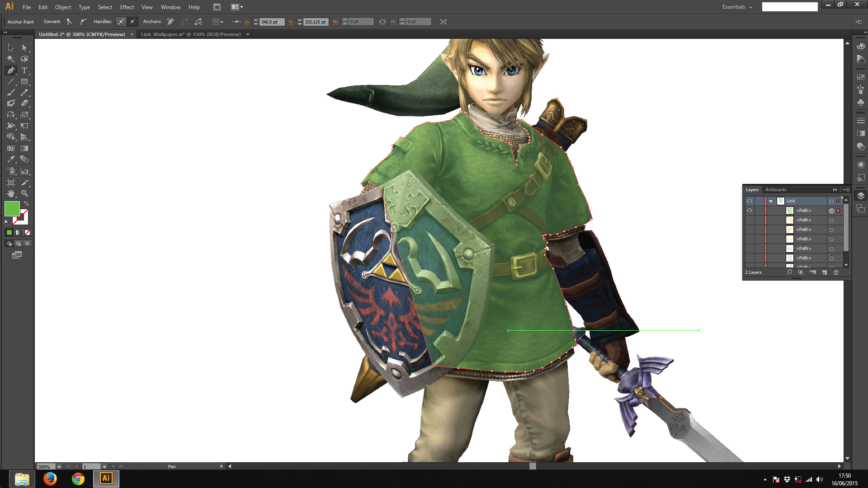Image resolution: width=868 pixels, height=488 pixels.
Task: Open the File menu
Action: point(27,7)
